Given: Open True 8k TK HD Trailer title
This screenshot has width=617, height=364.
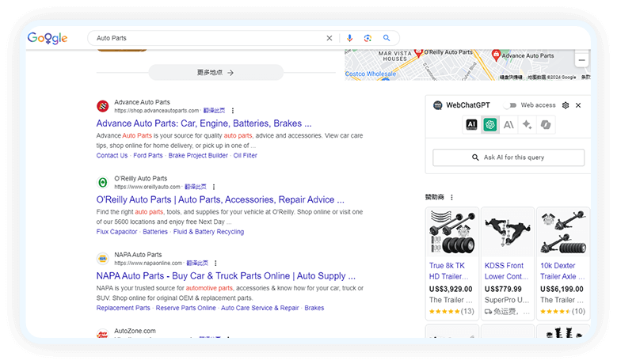Looking at the screenshot, I should (448, 271).
